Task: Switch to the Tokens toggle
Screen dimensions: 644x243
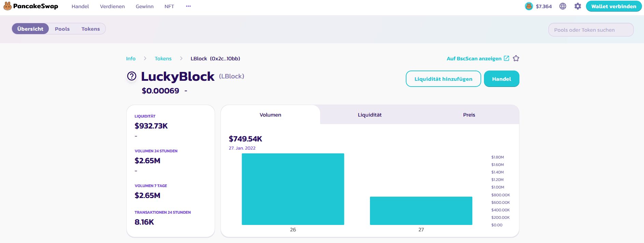Action: point(90,29)
